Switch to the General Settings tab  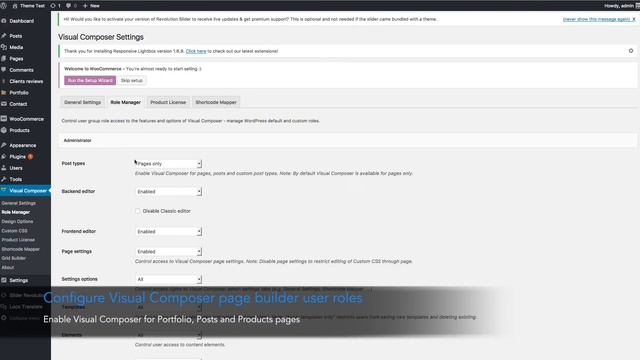(82, 102)
